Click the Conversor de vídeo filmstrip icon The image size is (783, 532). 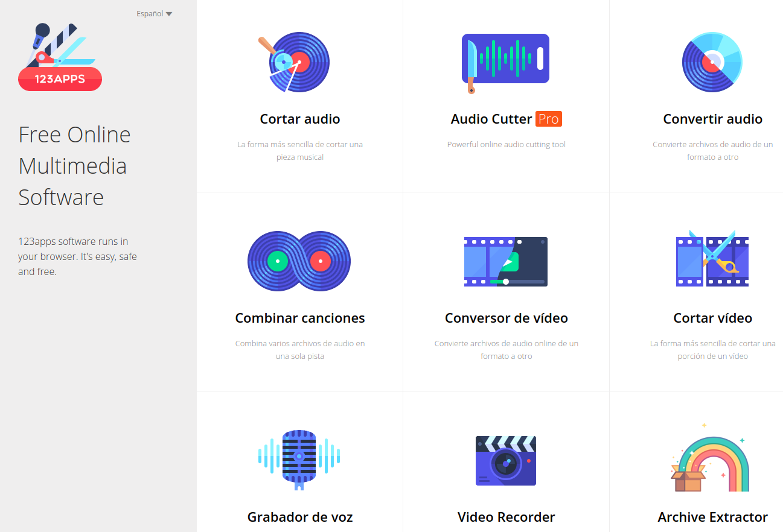[505, 261]
